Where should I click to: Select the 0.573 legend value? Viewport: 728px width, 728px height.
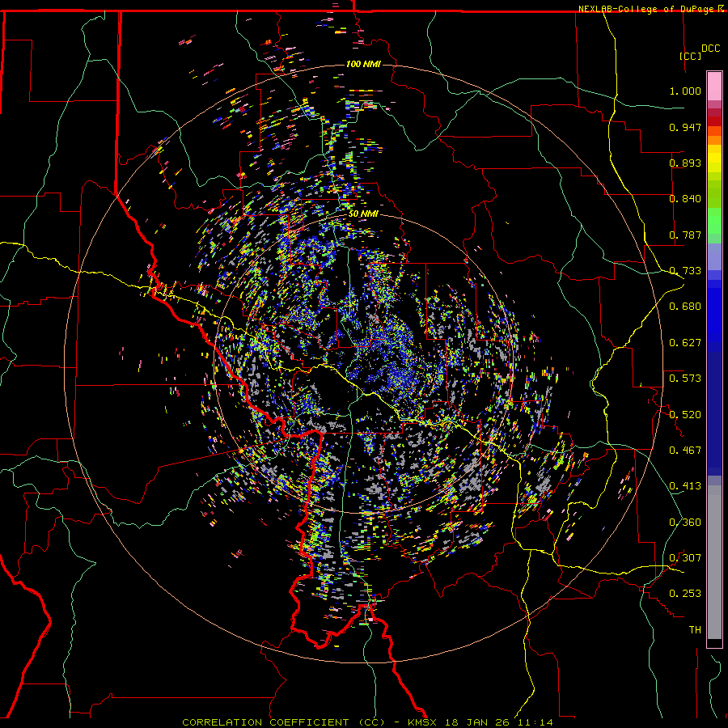coord(685,379)
